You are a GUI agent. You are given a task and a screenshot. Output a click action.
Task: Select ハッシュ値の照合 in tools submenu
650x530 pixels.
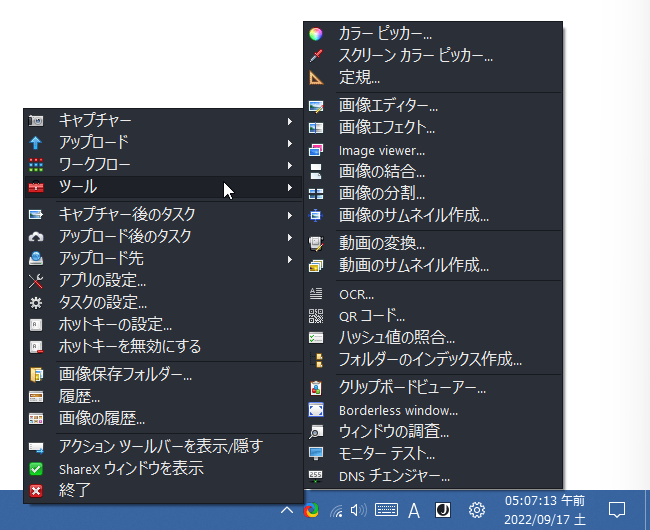[x=433, y=338]
